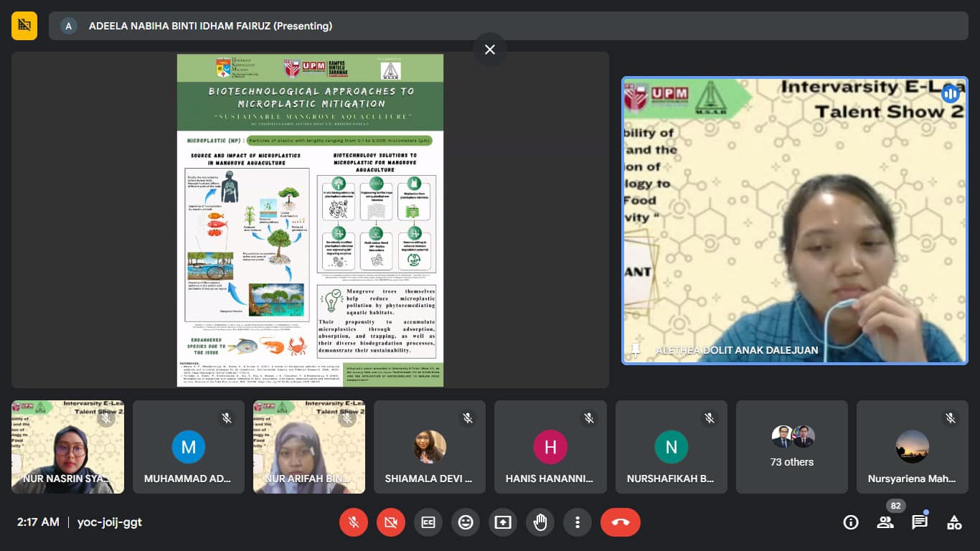Click the yellow presentation-off icon

pyautogui.click(x=24, y=26)
